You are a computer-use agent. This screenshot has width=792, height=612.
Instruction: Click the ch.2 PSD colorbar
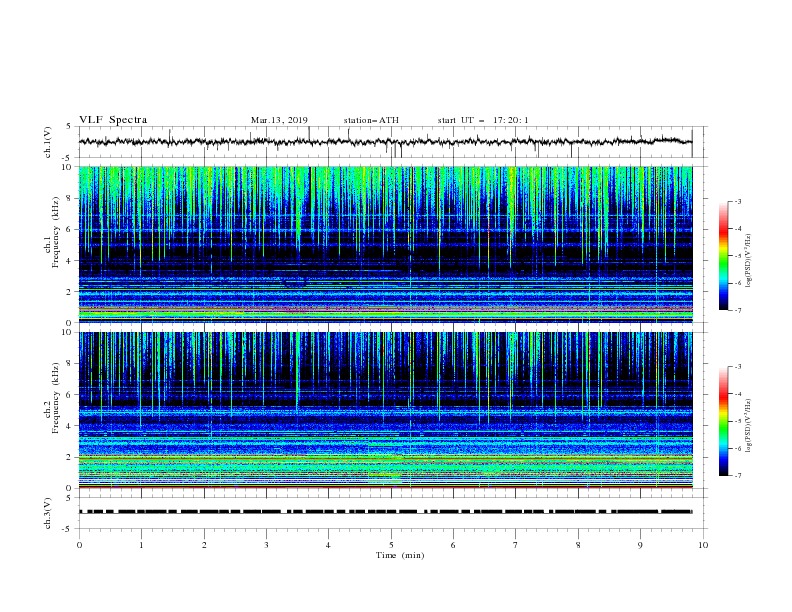(723, 421)
